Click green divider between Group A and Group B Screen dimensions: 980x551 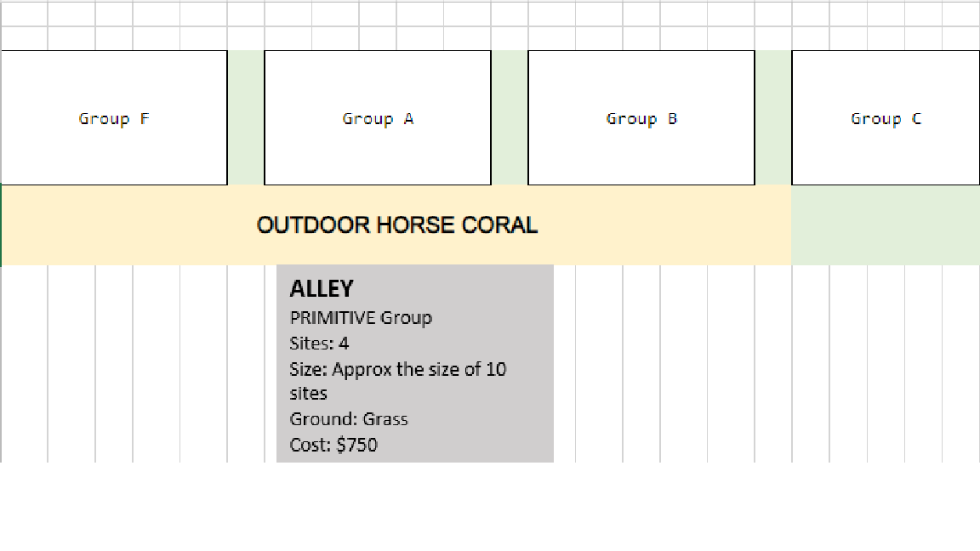pos(510,118)
